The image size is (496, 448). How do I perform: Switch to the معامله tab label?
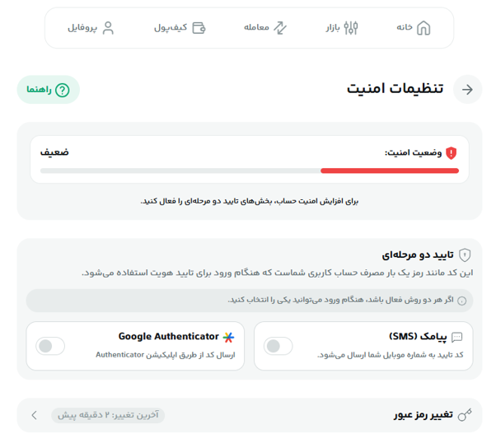coord(256,27)
